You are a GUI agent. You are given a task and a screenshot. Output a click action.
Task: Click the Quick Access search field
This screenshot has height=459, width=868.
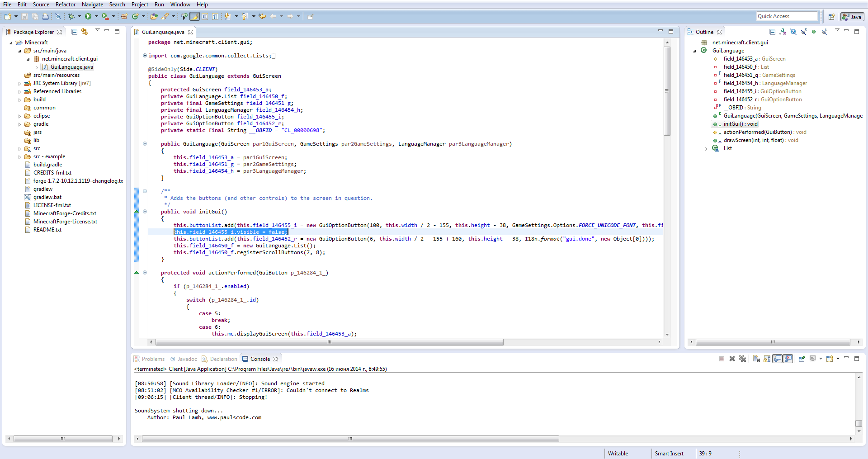[x=787, y=16]
